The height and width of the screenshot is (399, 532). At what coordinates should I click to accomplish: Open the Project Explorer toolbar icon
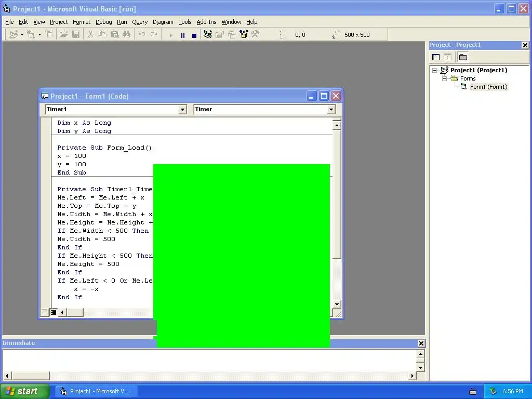tap(208, 35)
